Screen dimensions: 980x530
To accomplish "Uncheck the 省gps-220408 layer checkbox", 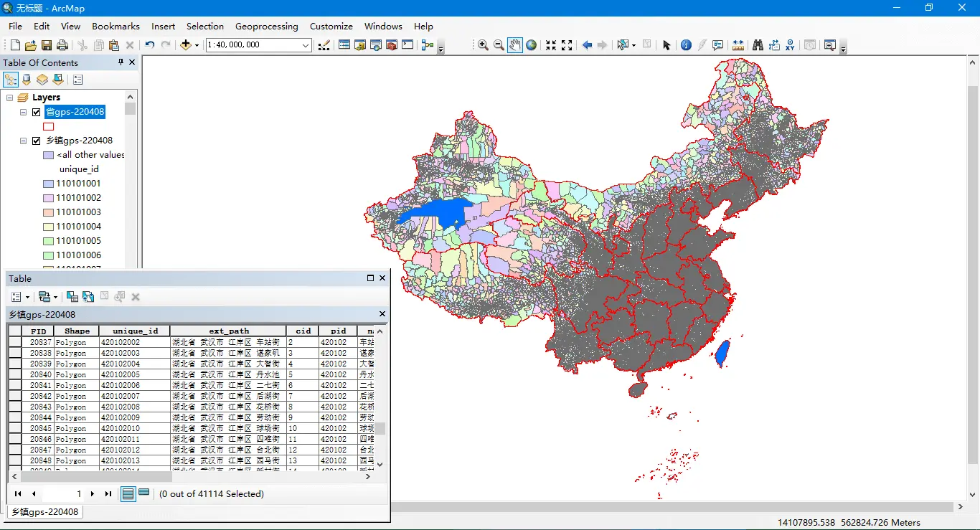I will (37, 112).
